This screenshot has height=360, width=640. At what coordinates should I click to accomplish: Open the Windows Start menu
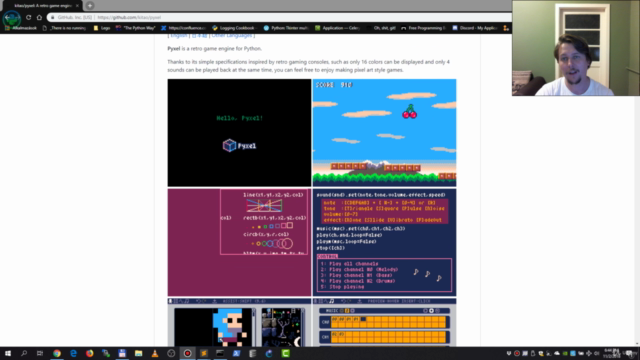click(8, 353)
